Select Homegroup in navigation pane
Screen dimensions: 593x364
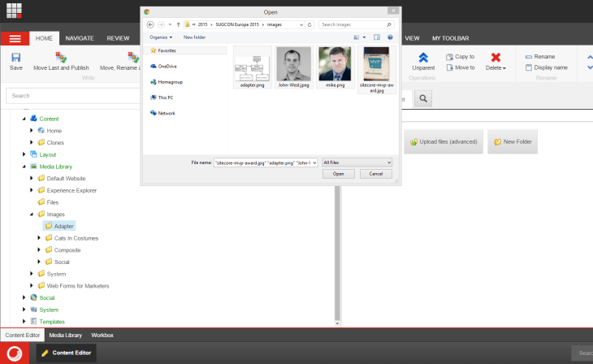167,82
